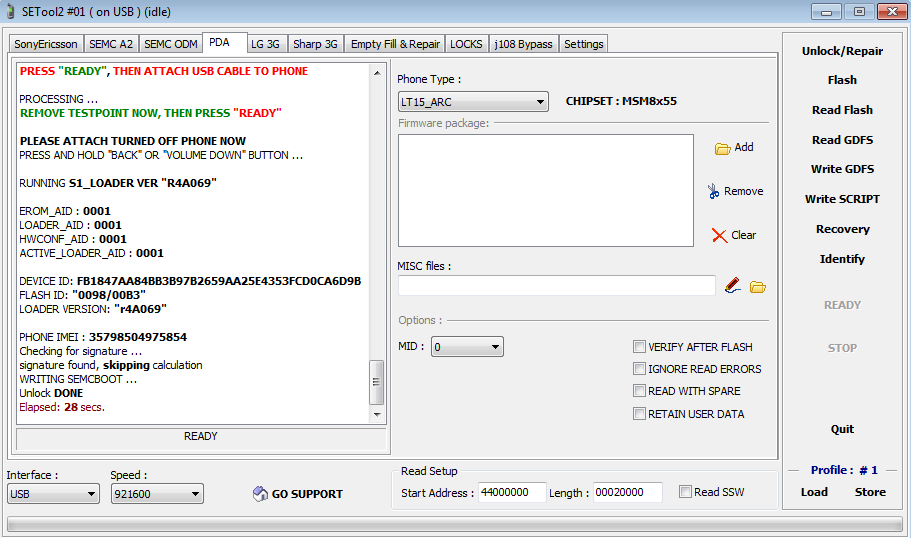The height and width of the screenshot is (538, 911).
Task: Click the READY bar below the log
Action: [x=201, y=439]
